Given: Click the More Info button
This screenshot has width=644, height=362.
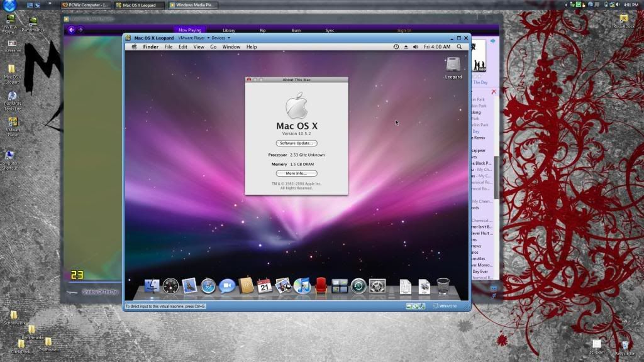Looking at the screenshot, I should tap(297, 173).
